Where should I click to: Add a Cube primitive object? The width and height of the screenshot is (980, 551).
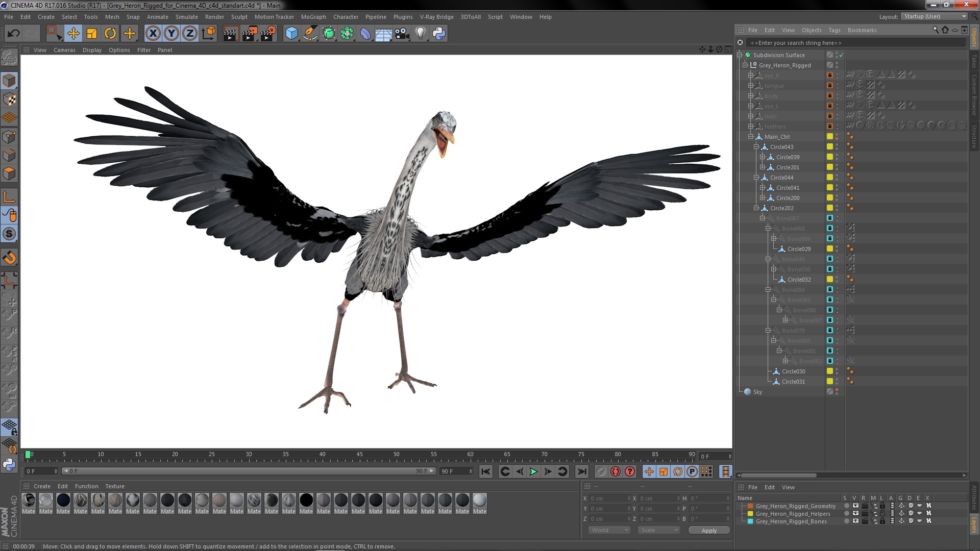291,34
